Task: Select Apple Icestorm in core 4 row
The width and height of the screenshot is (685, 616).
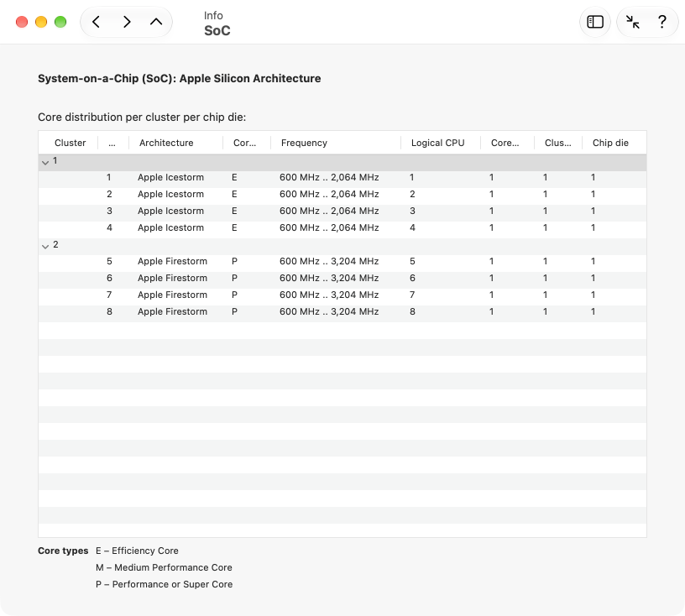Action: pyautogui.click(x=170, y=227)
